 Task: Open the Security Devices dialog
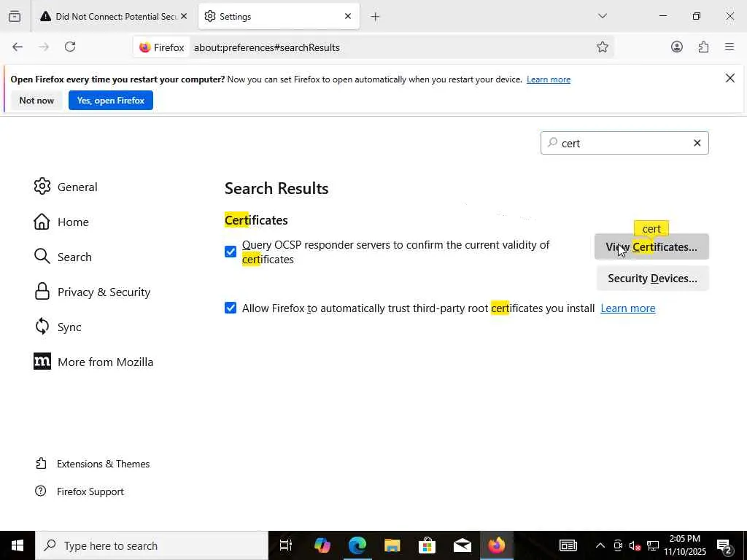point(652,279)
